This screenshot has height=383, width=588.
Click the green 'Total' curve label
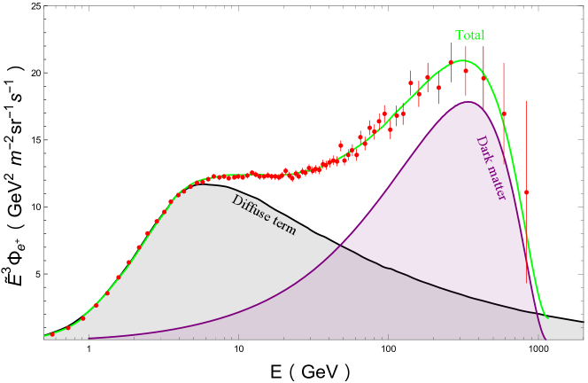click(x=470, y=35)
